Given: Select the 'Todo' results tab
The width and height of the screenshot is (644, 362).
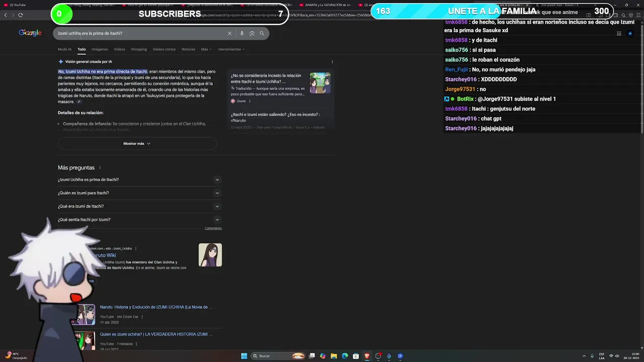Looking at the screenshot, I should point(82,49).
